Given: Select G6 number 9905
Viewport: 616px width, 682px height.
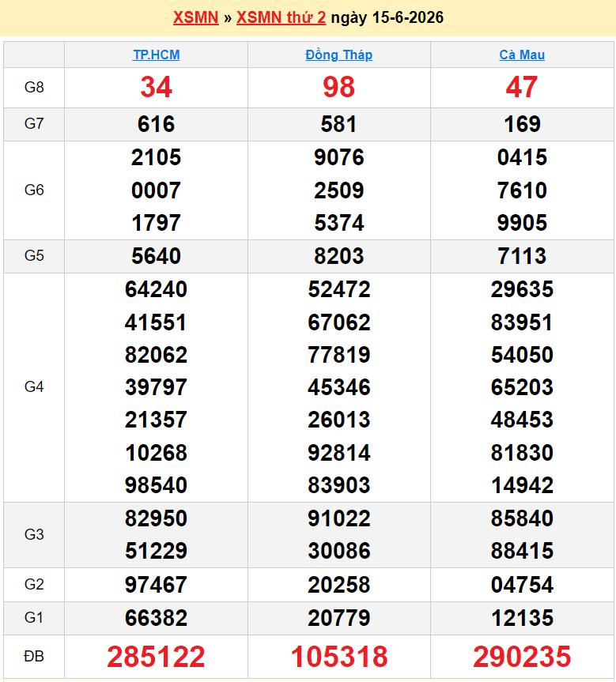Looking at the screenshot, I should pos(522,223).
